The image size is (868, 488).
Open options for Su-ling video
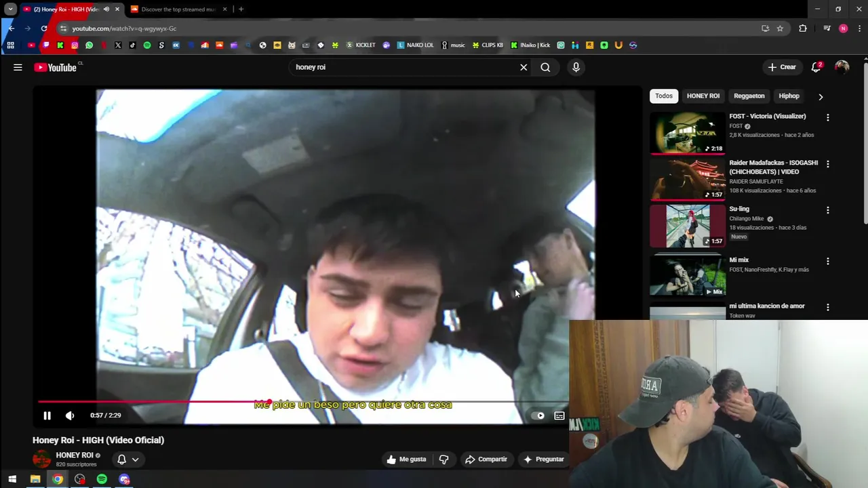[x=827, y=210]
